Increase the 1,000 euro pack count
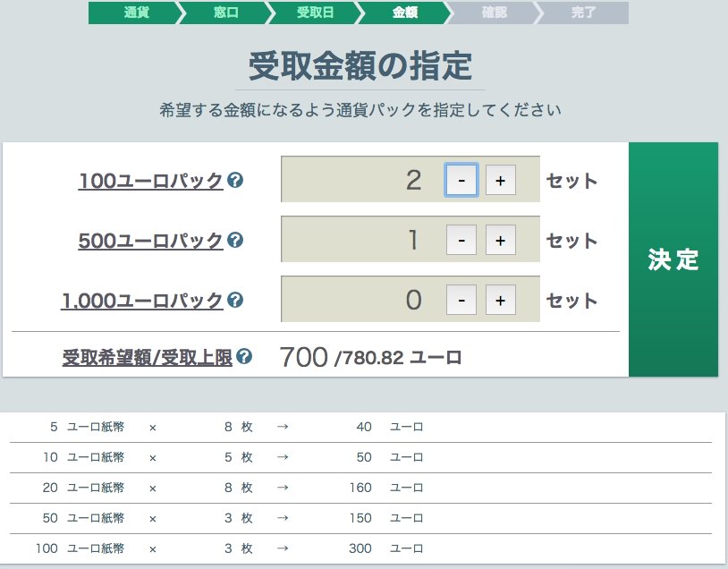Viewport: 728px width, 569px height. (501, 300)
